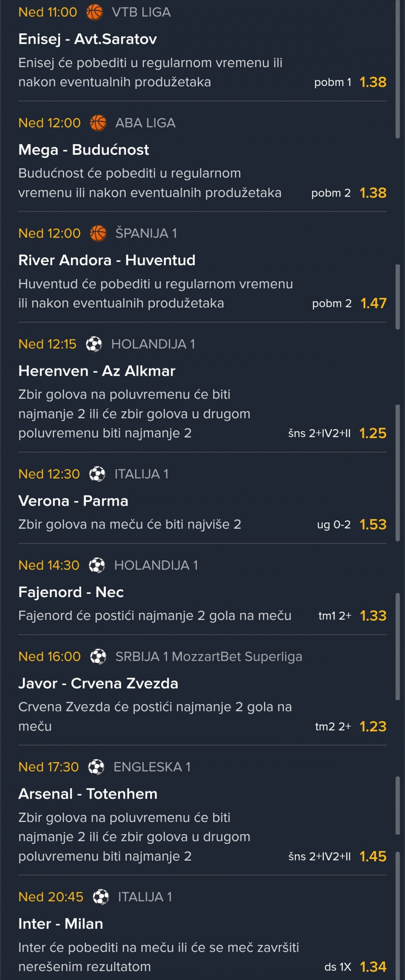Click the basketball icon beside ŠPANIJA 1

[98, 233]
